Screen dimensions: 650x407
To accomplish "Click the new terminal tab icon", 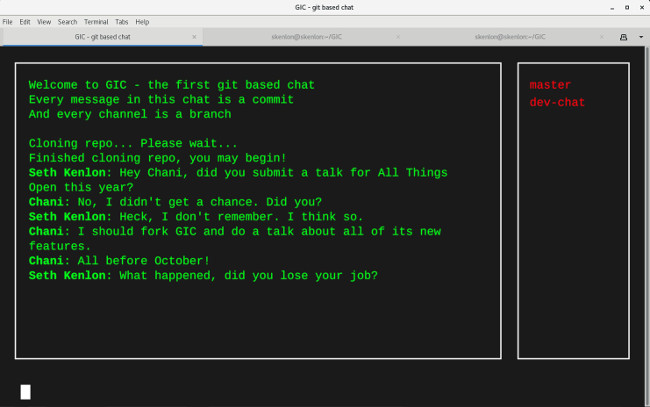I will 624,36.
